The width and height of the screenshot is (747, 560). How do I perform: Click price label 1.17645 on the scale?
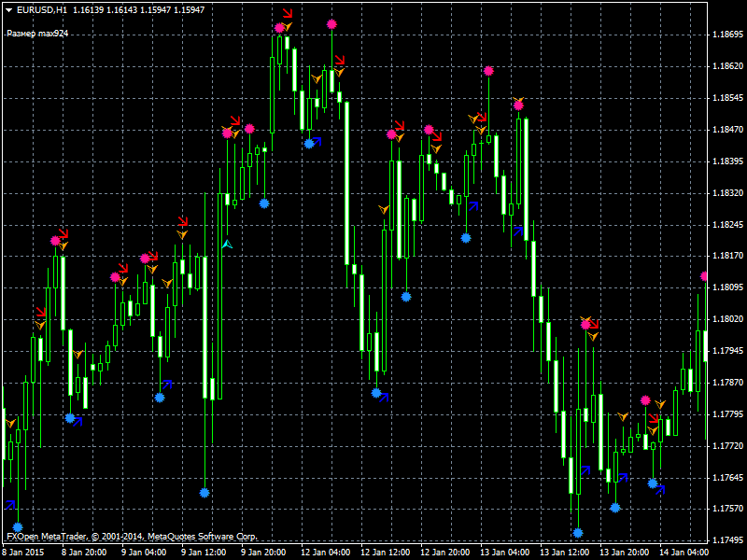(727, 477)
